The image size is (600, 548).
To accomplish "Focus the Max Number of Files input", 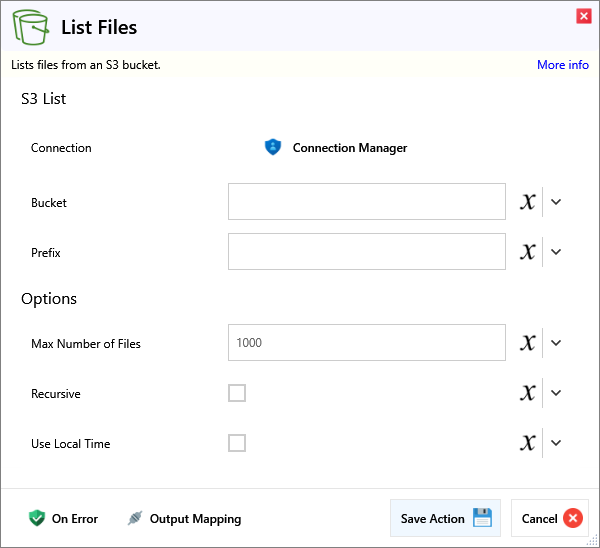I will [x=366, y=342].
